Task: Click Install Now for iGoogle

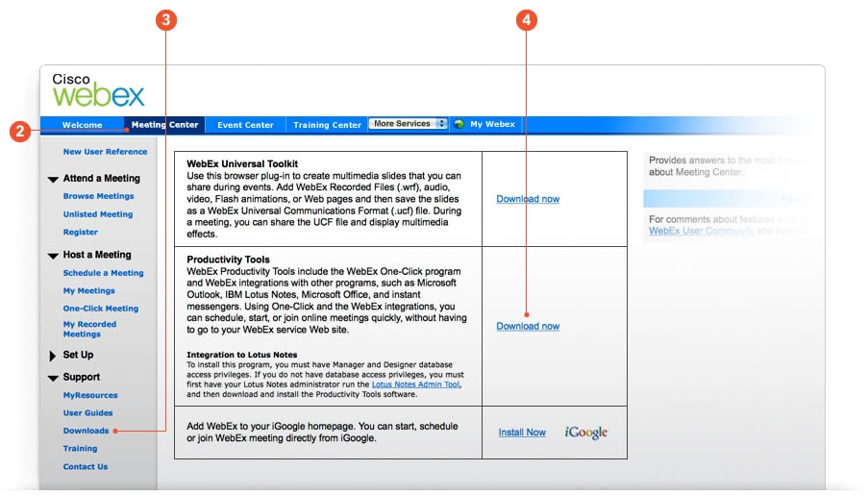Action: click(522, 433)
